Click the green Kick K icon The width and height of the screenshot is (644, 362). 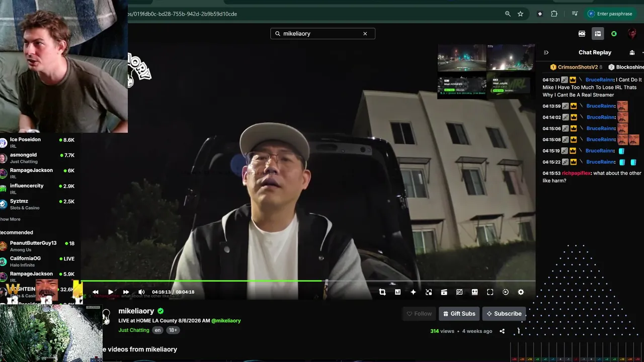[x=614, y=34]
